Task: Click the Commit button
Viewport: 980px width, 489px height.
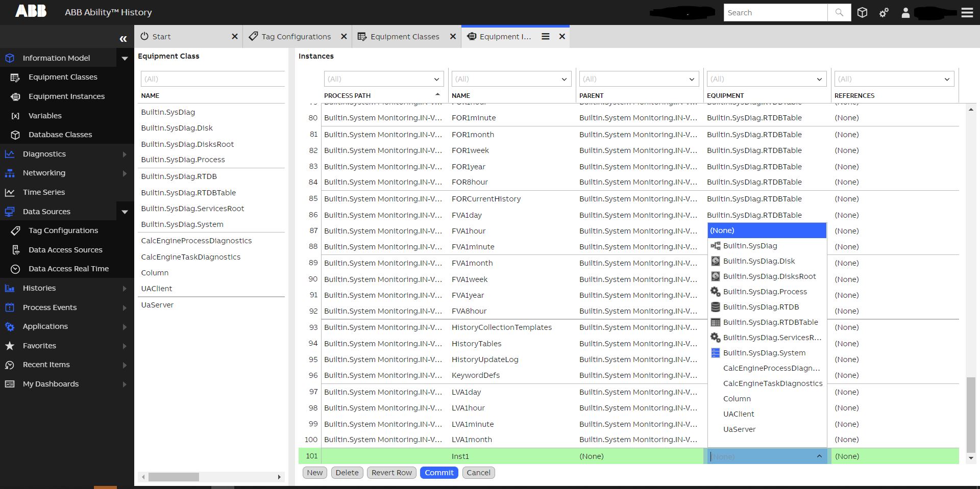Action: [x=439, y=473]
